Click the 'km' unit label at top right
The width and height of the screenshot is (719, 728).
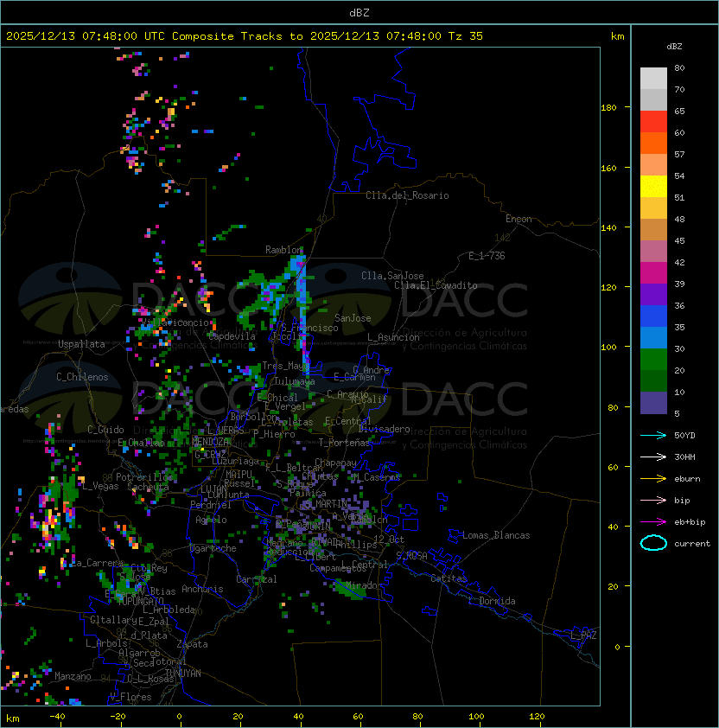point(617,36)
